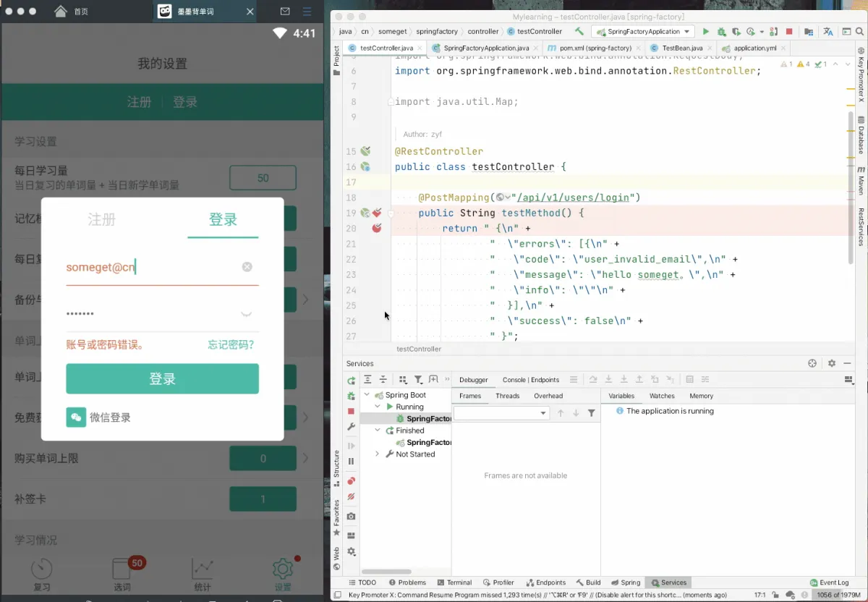The image size is (868, 602).
Task: Toggle breakpoint on line 20
Action: coord(377,228)
